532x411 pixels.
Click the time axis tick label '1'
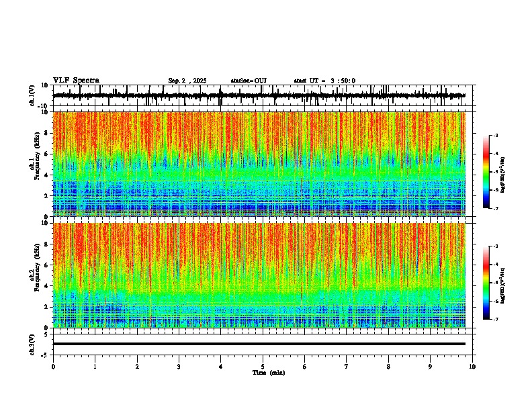coord(95,367)
